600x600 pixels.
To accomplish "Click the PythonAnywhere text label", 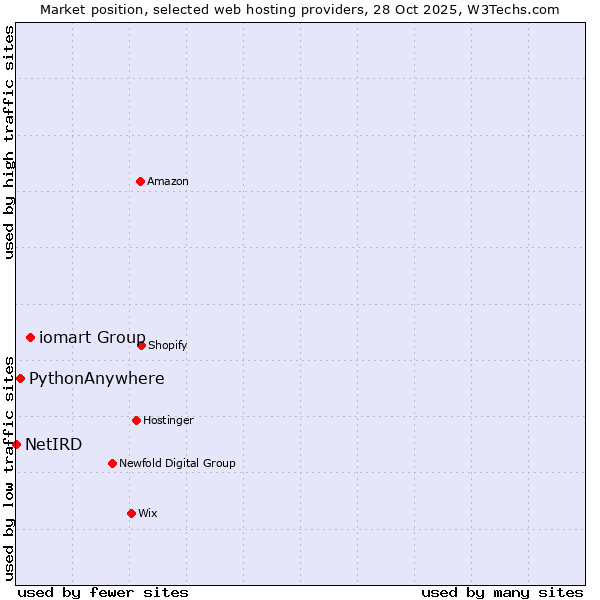I will [97, 379].
